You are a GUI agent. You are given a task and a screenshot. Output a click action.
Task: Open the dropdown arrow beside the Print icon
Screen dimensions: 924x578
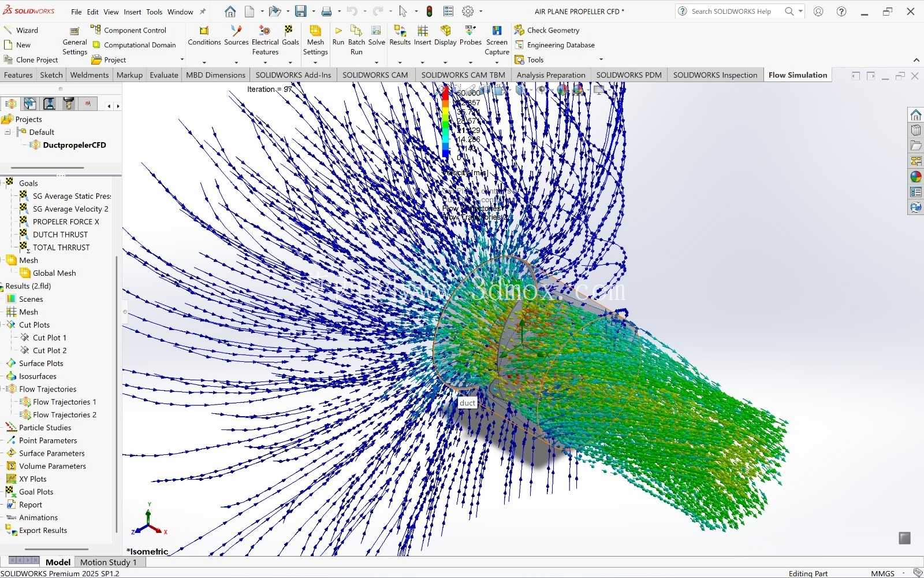(339, 12)
